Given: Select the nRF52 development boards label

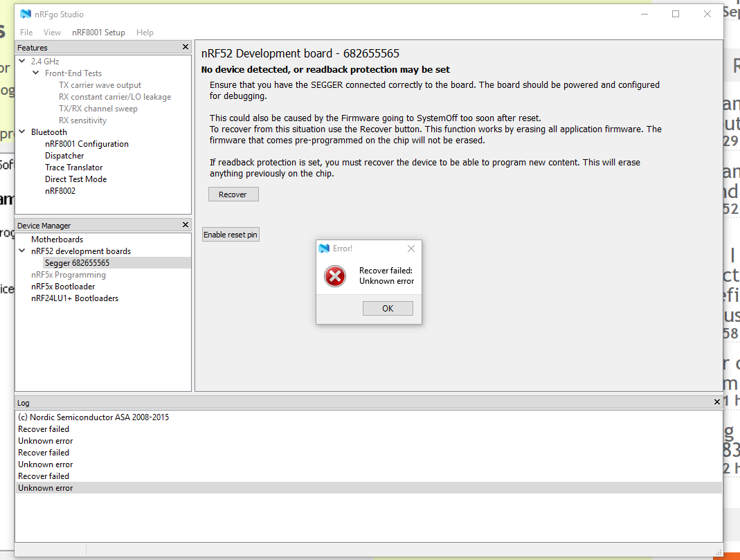Looking at the screenshot, I should [81, 251].
